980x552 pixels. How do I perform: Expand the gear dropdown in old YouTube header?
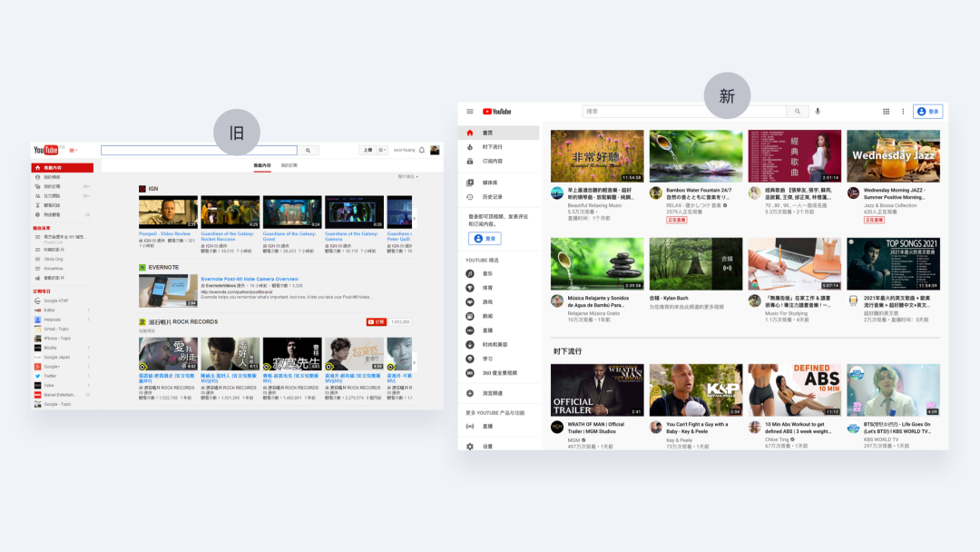pos(382,150)
